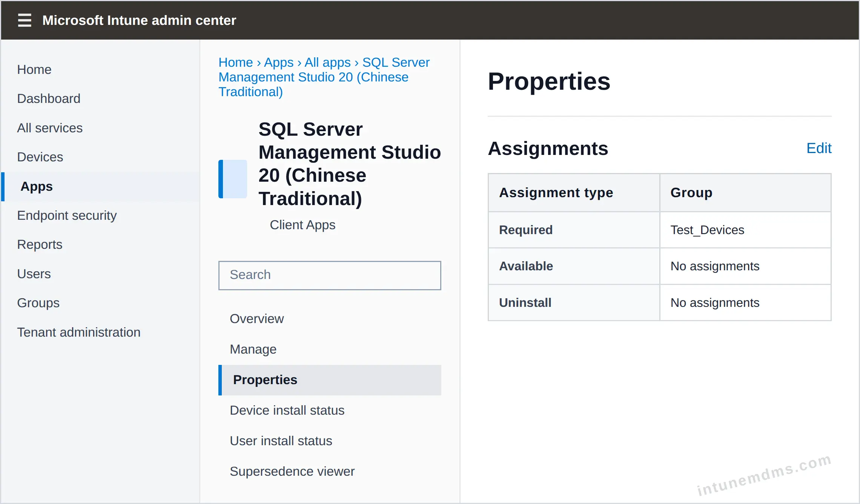The image size is (860, 504).
Task: Click the Apps breadcrumb link
Action: coord(279,62)
